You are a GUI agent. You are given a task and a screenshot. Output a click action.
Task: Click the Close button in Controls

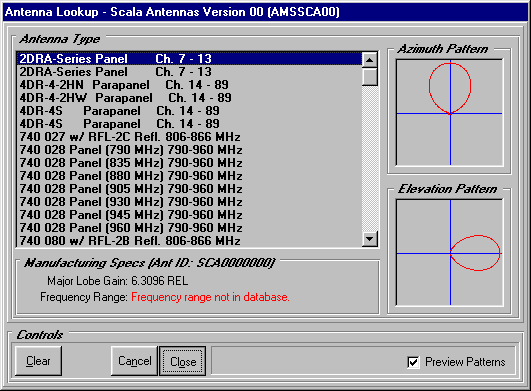[183, 361]
